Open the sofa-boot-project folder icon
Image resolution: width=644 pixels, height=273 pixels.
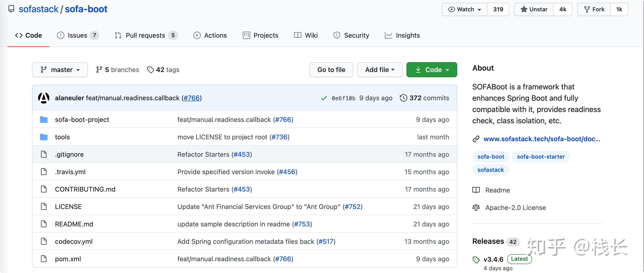[x=44, y=120]
